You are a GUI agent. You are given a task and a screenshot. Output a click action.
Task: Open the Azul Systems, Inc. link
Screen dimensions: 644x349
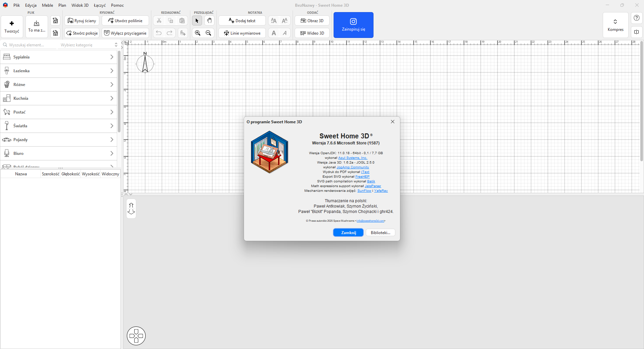coord(353,158)
